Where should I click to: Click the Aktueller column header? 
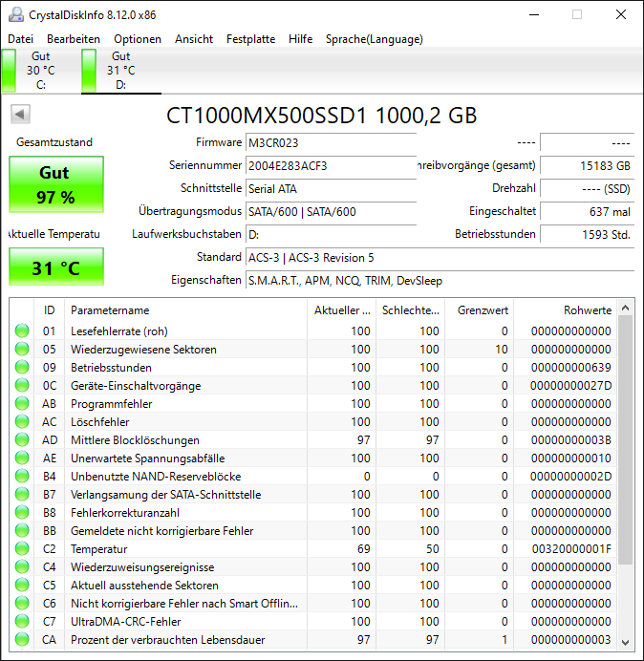342,310
